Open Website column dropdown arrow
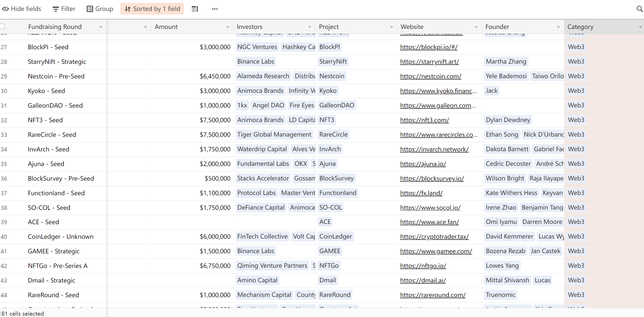 (476, 27)
